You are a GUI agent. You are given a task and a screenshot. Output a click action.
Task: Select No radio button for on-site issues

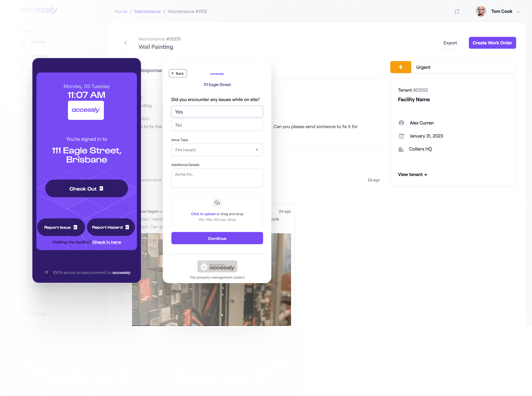coord(217,125)
